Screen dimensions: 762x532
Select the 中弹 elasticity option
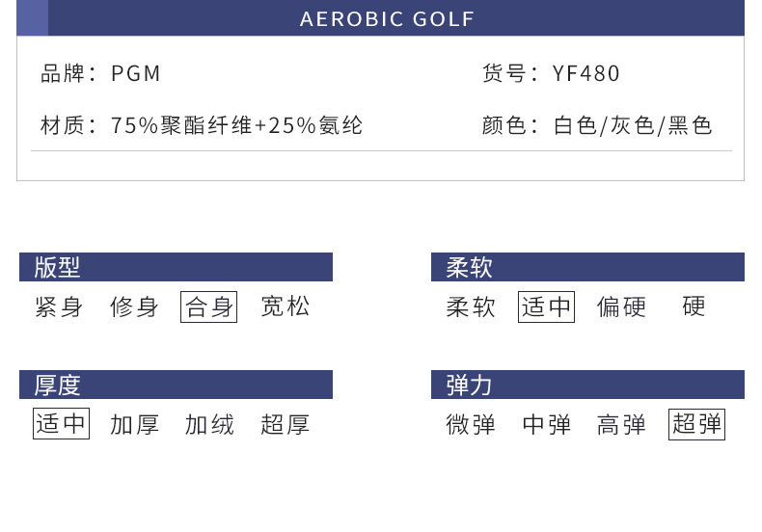click(x=546, y=424)
